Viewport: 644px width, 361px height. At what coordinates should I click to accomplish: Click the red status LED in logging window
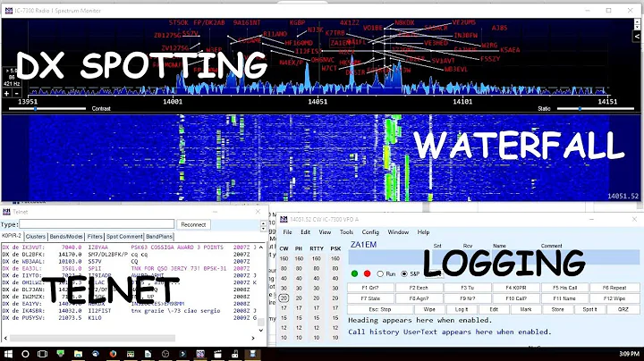(x=368, y=273)
